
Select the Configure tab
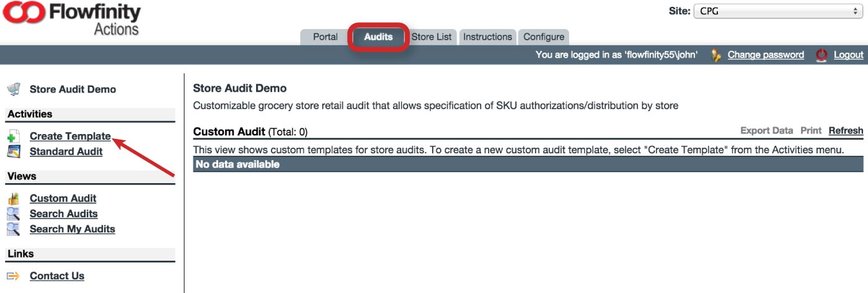click(x=544, y=37)
